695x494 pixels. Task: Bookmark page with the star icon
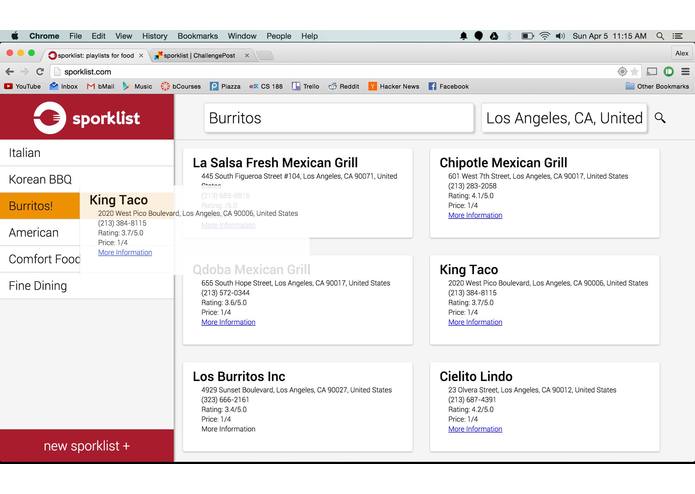click(635, 71)
